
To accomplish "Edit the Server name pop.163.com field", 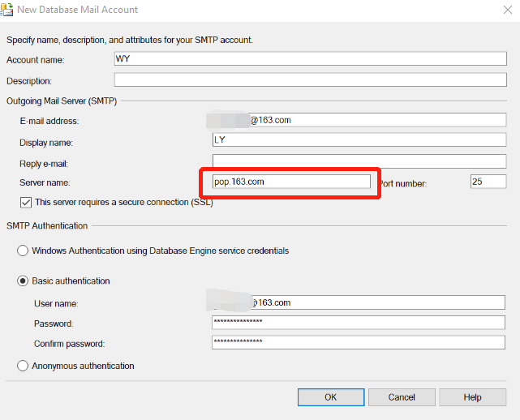I will tap(291, 182).
